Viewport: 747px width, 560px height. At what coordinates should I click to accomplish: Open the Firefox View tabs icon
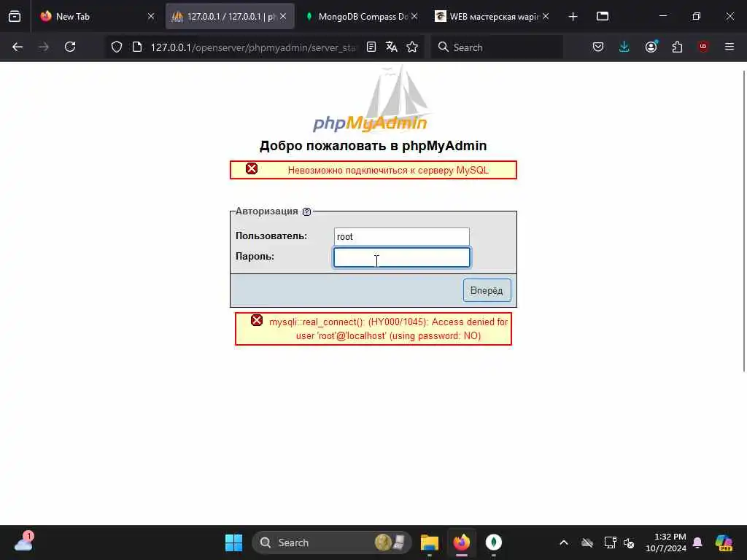click(15, 16)
